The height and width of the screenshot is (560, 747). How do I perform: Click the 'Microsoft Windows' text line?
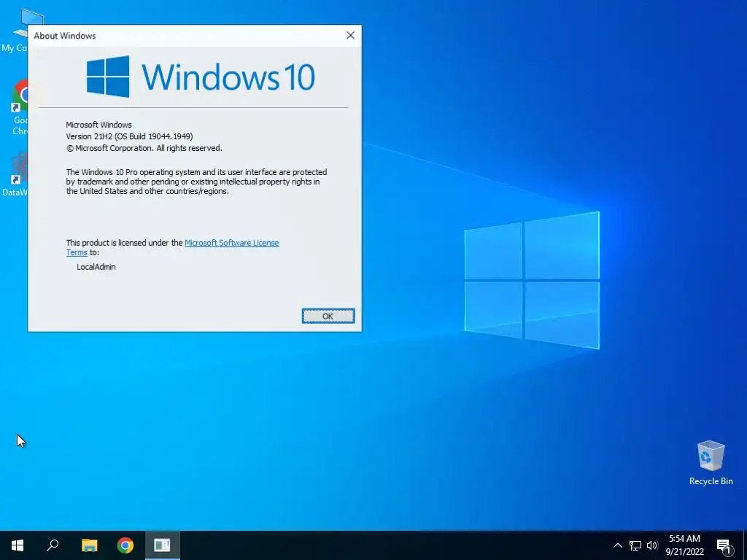pos(98,125)
